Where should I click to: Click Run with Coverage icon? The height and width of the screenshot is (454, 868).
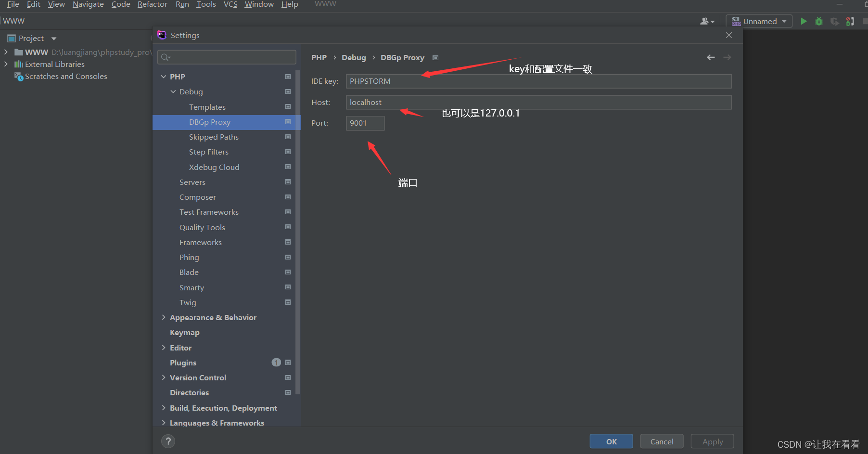click(835, 21)
